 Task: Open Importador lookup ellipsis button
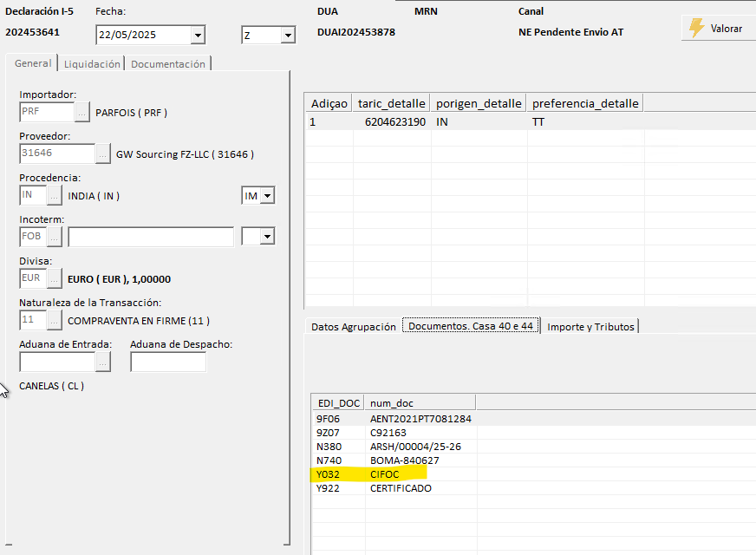(x=82, y=112)
